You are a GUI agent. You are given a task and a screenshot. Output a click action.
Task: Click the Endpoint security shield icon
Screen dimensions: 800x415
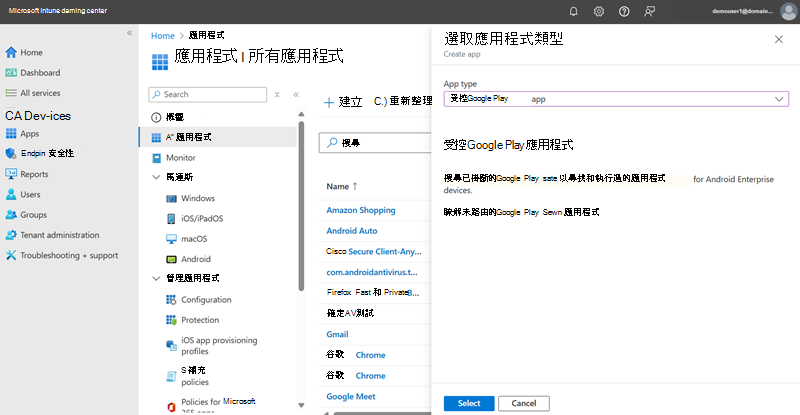(11, 153)
